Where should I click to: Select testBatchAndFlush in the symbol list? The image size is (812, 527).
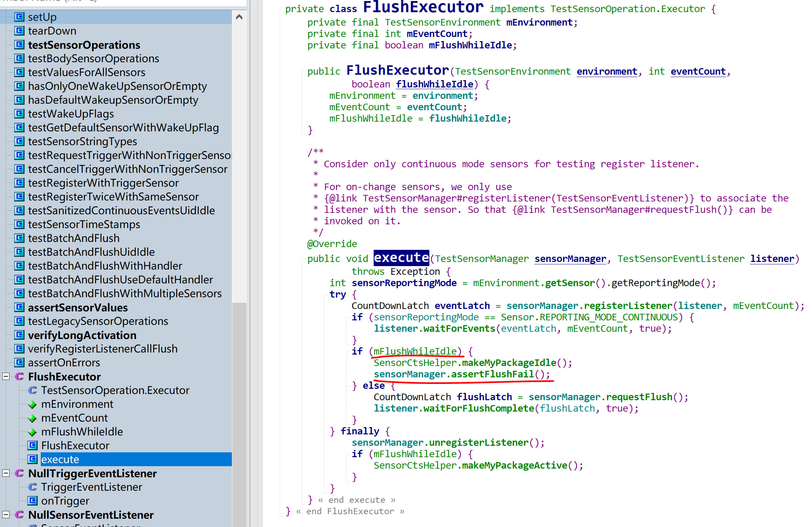click(x=74, y=238)
